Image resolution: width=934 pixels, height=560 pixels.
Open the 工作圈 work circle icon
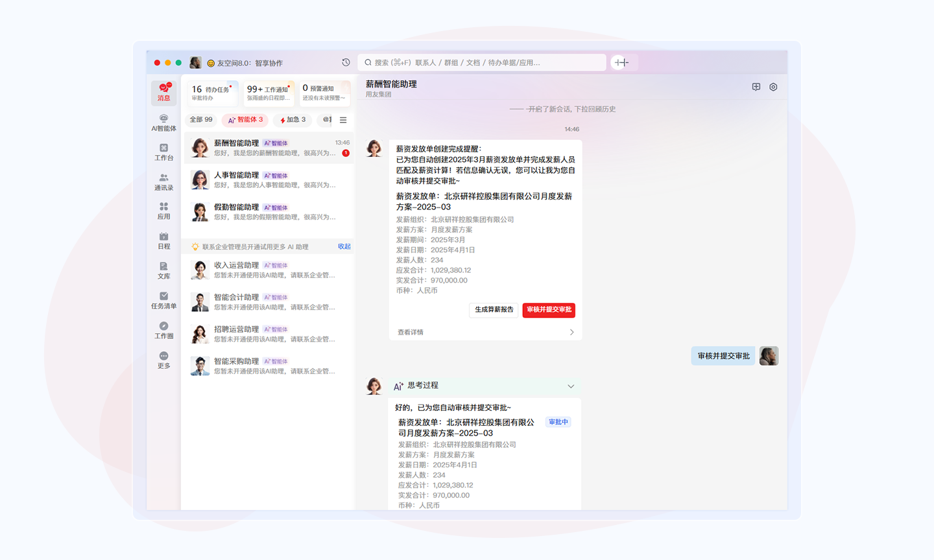click(x=163, y=330)
